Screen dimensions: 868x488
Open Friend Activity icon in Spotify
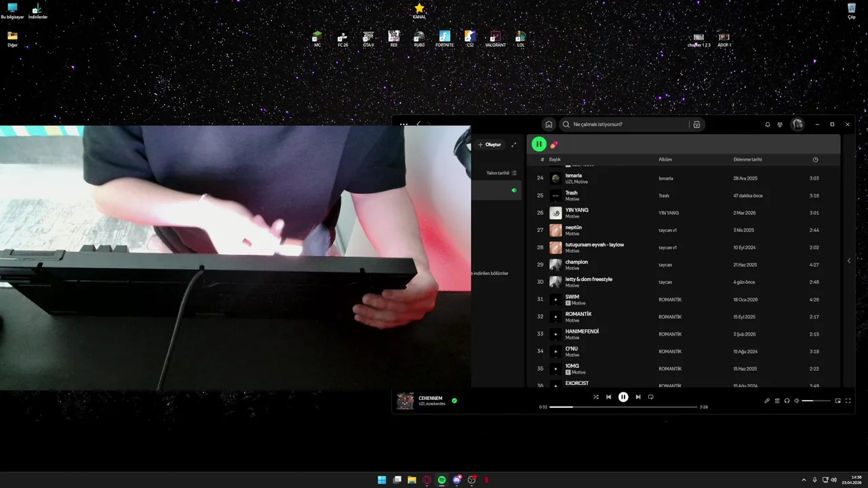[x=780, y=124]
